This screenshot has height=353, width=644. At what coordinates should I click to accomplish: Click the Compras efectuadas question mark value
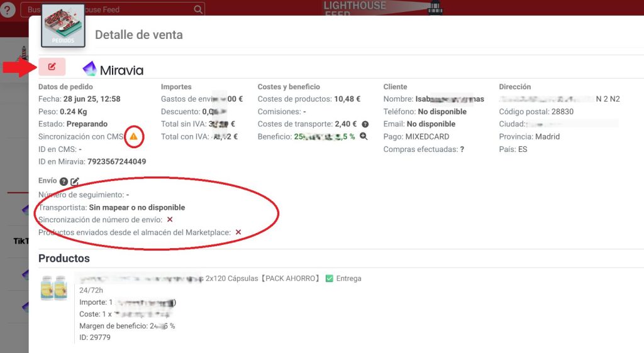462,149
